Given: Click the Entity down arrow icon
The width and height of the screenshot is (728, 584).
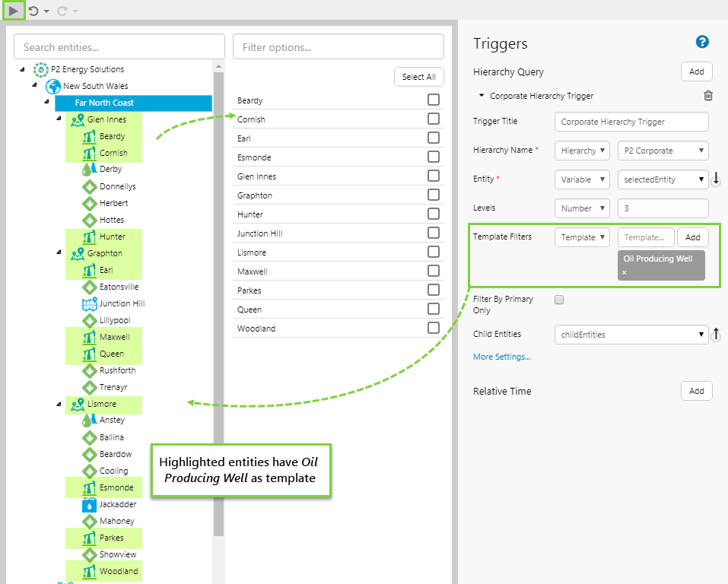Looking at the screenshot, I should 716,179.
